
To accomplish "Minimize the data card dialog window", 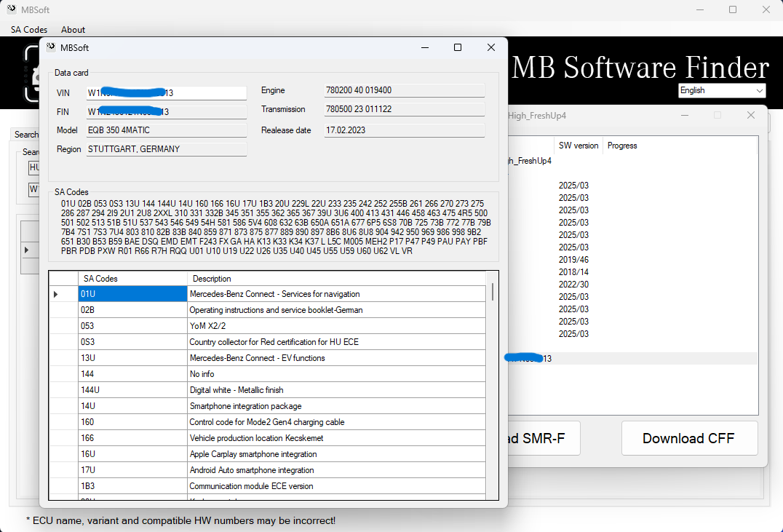I will 424,47.
